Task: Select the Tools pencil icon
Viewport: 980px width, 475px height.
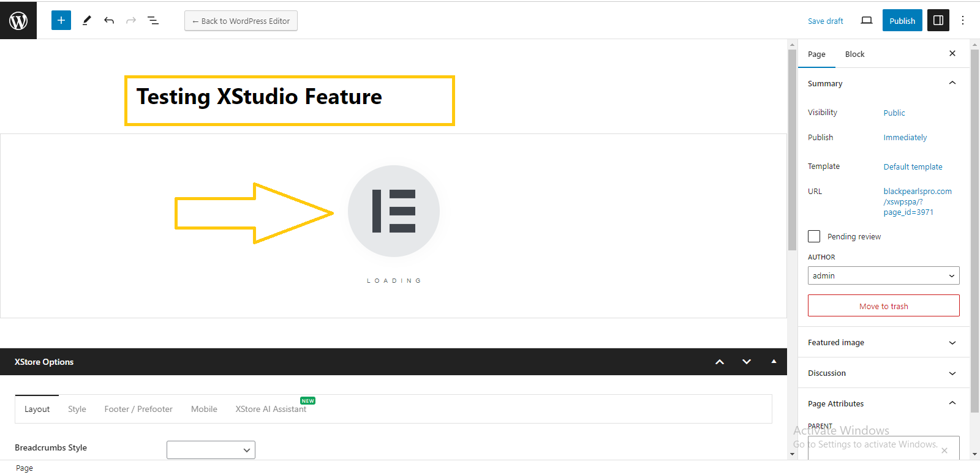Action: click(87, 20)
